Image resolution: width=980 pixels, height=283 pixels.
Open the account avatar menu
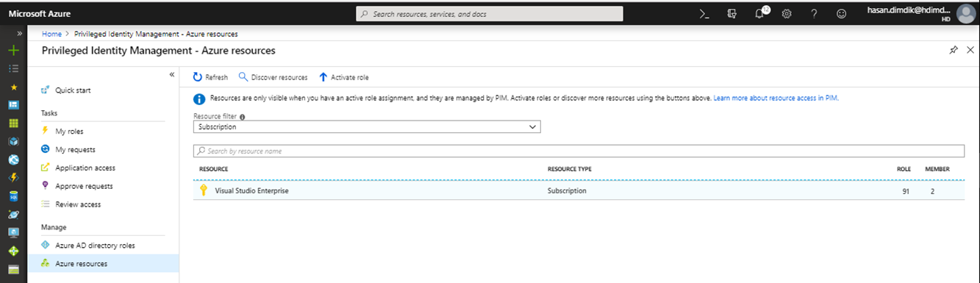tap(966, 13)
